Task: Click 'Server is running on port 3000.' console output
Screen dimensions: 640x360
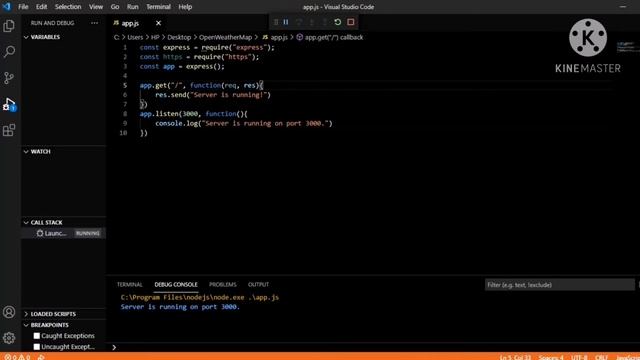Action: (x=180, y=307)
